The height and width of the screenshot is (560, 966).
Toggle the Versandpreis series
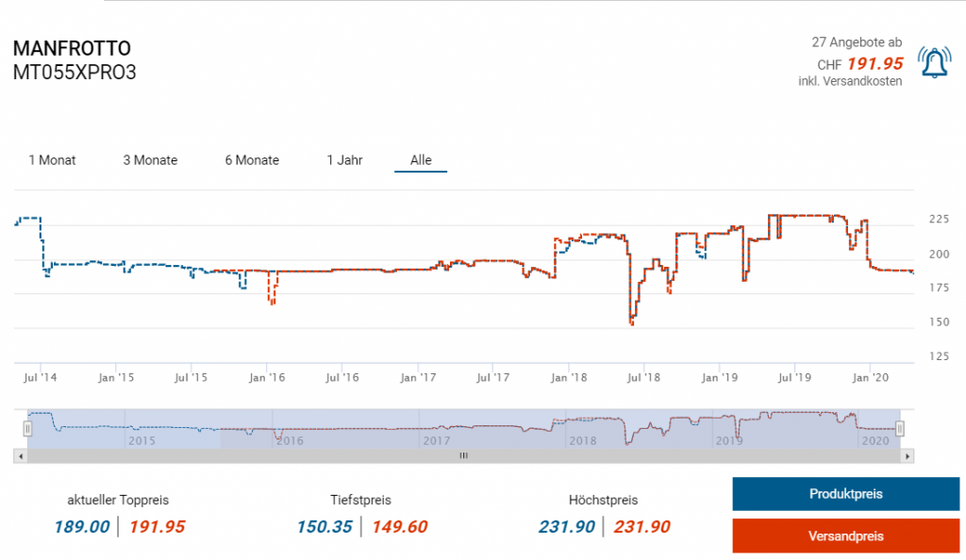845,535
